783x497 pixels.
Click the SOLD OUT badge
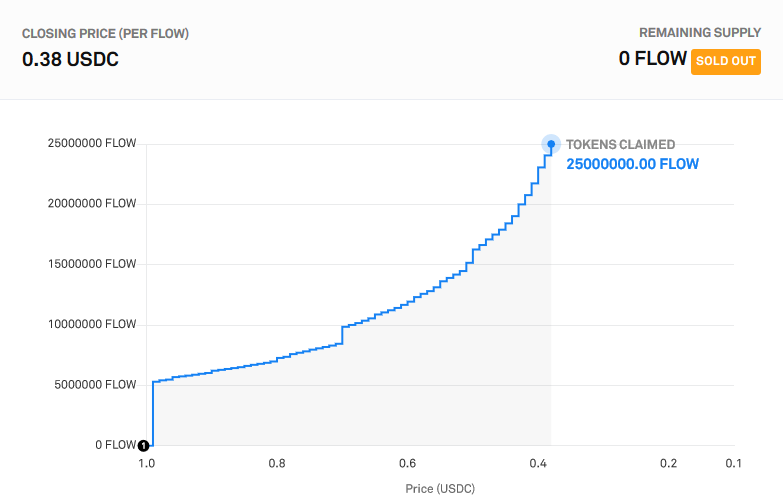[x=726, y=59]
